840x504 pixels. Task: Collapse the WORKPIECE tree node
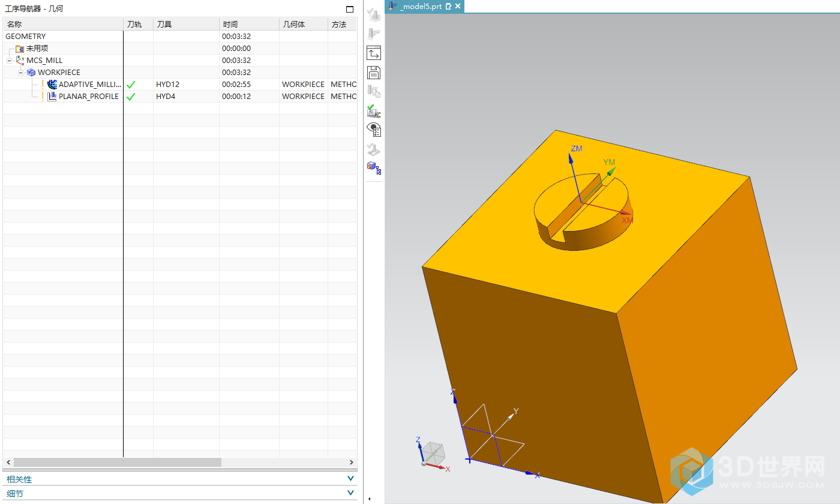[x=20, y=73]
